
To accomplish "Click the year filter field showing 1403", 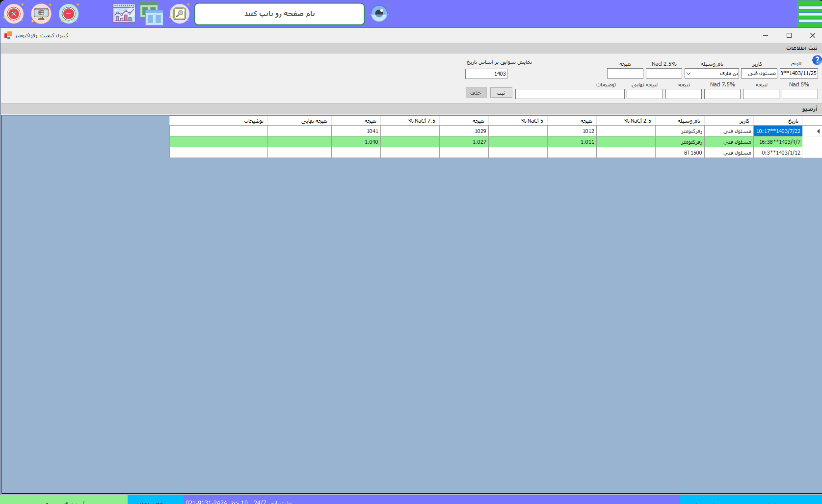I will click(486, 74).
